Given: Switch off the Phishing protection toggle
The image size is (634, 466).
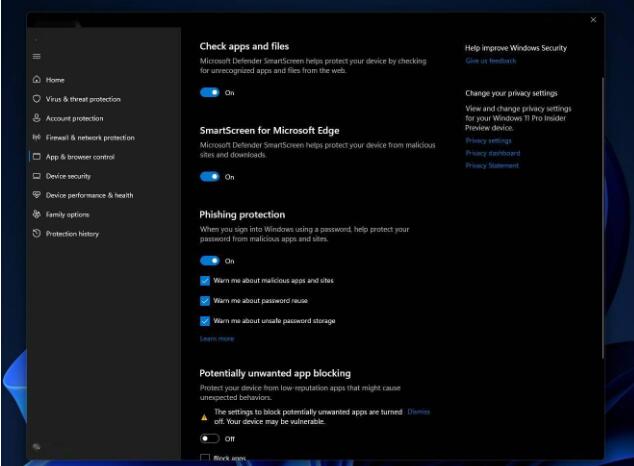Looking at the screenshot, I should coord(209,261).
